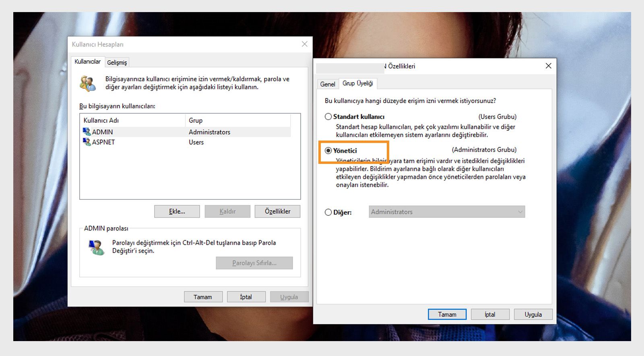Confirm with Tamam in Kullanıcı Hesapları window
The width and height of the screenshot is (644, 356).
pos(203,297)
